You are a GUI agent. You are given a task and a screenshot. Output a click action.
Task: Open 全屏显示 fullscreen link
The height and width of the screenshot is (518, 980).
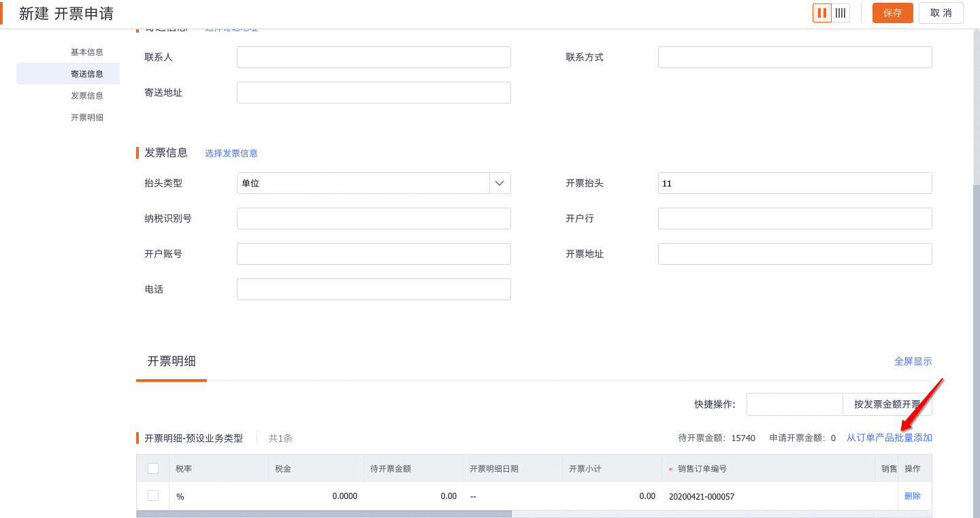[913, 361]
